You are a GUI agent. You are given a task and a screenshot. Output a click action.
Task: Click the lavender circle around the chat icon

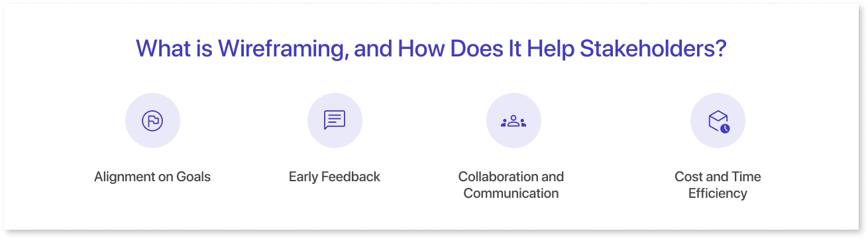(x=335, y=120)
